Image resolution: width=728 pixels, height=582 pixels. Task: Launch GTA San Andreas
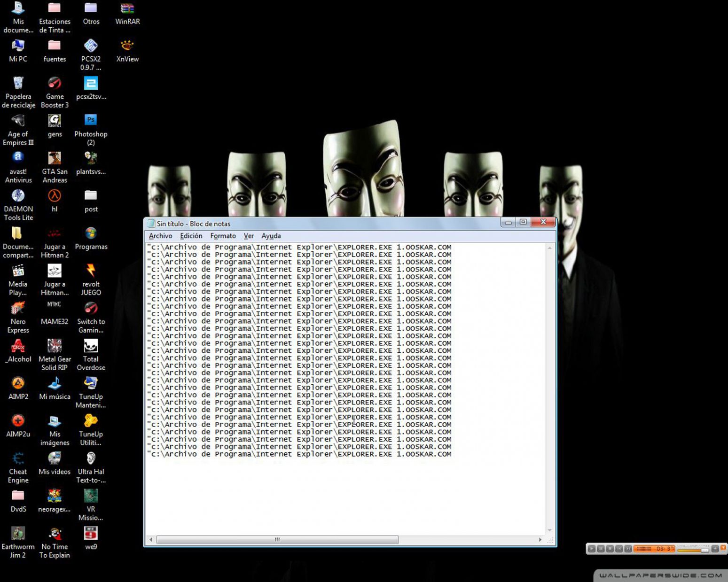tap(54, 160)
